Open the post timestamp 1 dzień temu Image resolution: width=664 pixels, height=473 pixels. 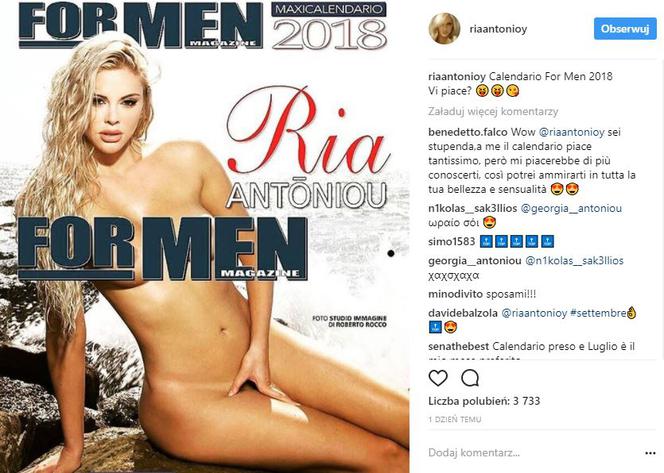(455, 420)
